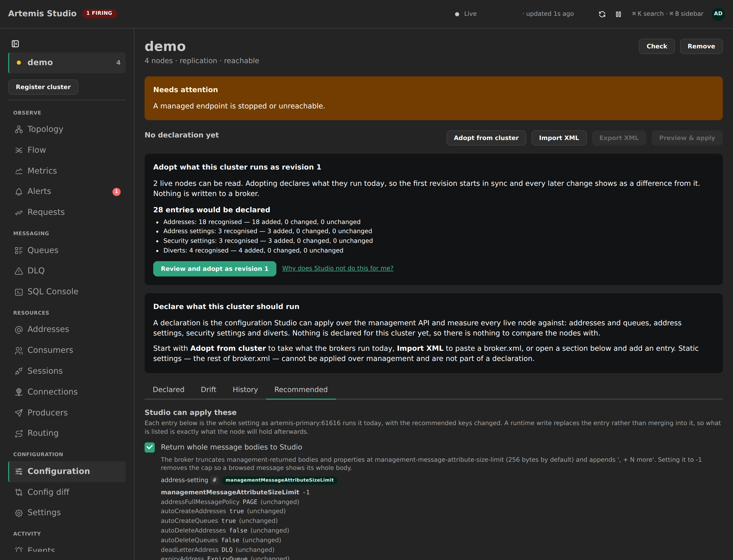The height and width of the screenshot is (560, 733).
Task: Click the Remove cluster button
Action: (x=701, y=46)
